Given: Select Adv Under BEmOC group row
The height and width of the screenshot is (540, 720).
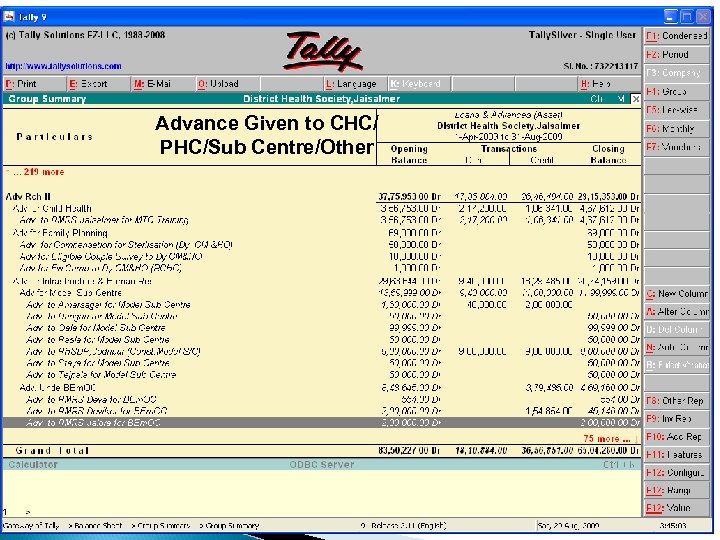Looking at the screenshot, I should 321,388.
